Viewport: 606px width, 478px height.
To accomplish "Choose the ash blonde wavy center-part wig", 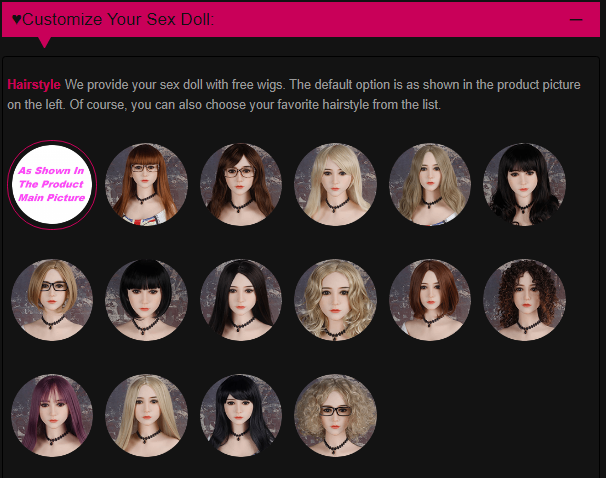I will [430, 185].
